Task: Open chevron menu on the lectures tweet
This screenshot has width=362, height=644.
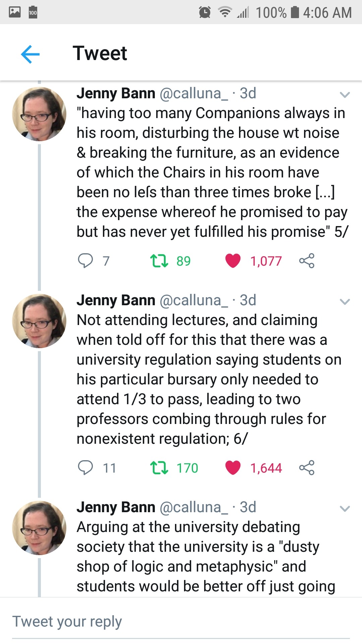Action: (x=345, y=302)
